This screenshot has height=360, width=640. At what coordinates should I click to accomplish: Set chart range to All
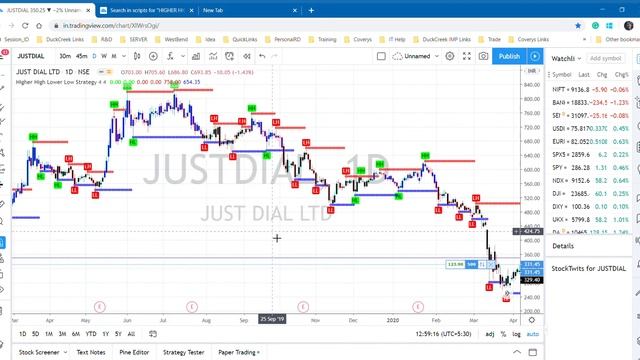[131, 334]
